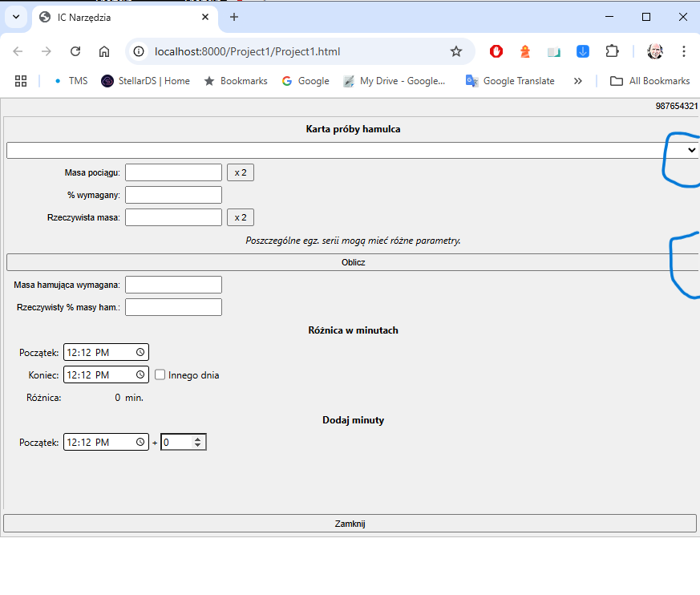Click the Oblicz button

[x=353, y=262]
